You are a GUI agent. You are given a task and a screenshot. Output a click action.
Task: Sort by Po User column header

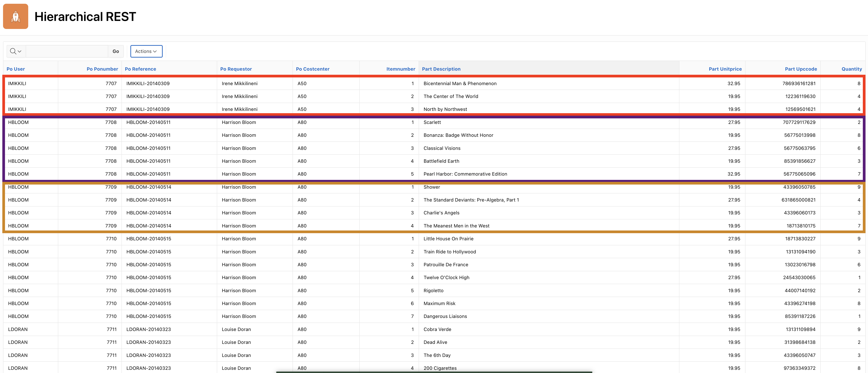pos(16,69)
